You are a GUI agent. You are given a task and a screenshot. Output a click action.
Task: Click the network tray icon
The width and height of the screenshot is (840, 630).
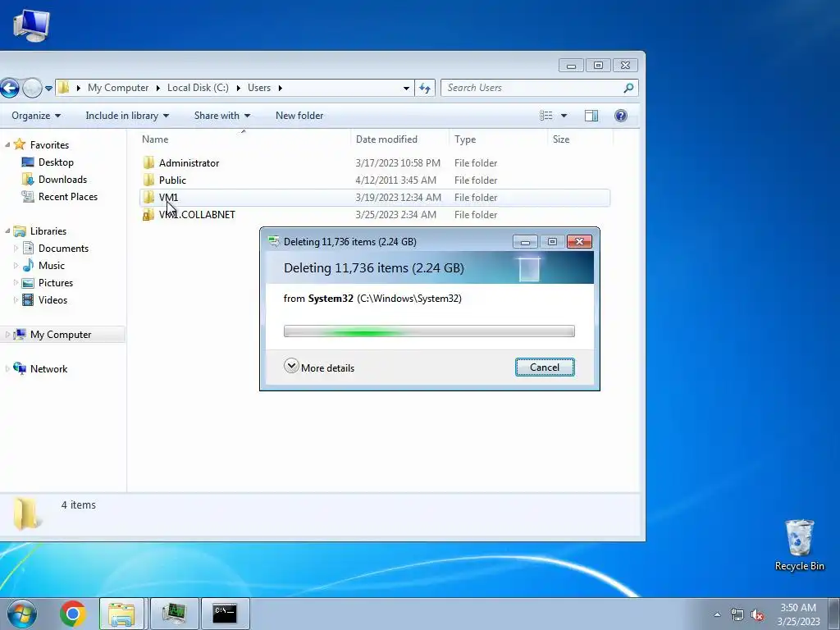737,614
